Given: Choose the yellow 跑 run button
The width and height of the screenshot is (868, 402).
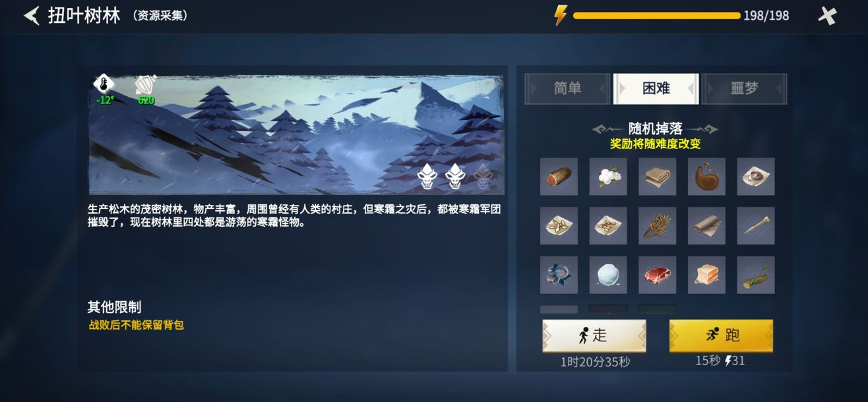Looking at the screenshot, I should pyautogui.click(x=721, y=335).
